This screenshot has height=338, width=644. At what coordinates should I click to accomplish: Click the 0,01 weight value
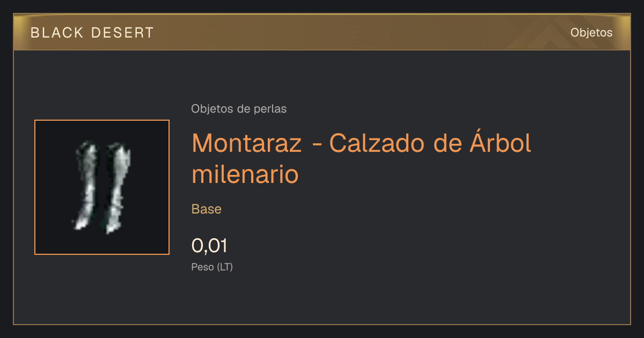[209, 246]
